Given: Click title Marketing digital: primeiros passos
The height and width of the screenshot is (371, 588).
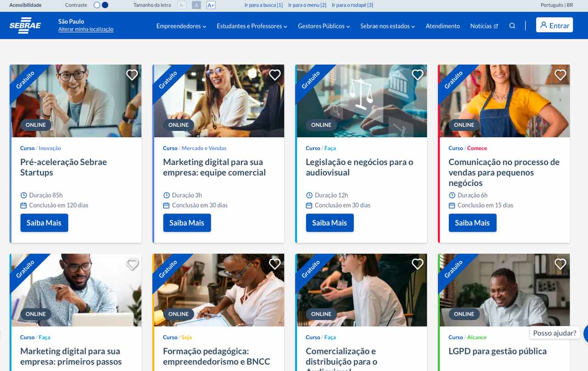Looking at the screenshot, I should click(71, 356).
